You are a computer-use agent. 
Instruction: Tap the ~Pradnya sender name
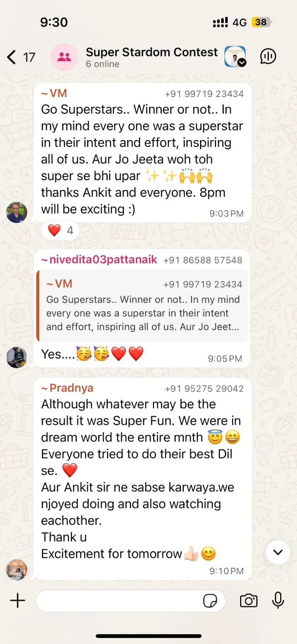pos(67,389)
